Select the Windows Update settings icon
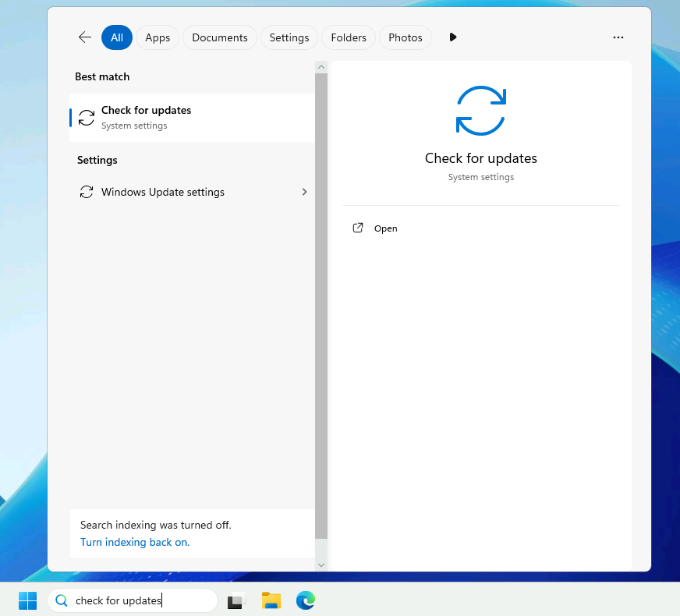Image resolution: width=680 pixels, height=616 pixels. click(86, 192)
